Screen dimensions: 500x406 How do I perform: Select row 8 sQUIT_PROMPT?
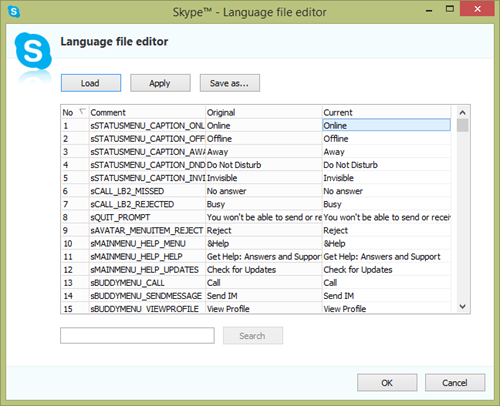coord(256,217)
